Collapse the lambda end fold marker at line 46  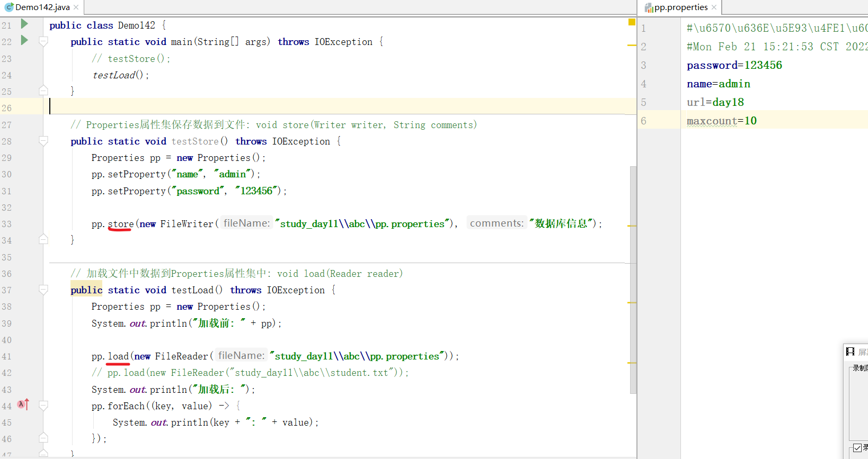tap(43, 438)
